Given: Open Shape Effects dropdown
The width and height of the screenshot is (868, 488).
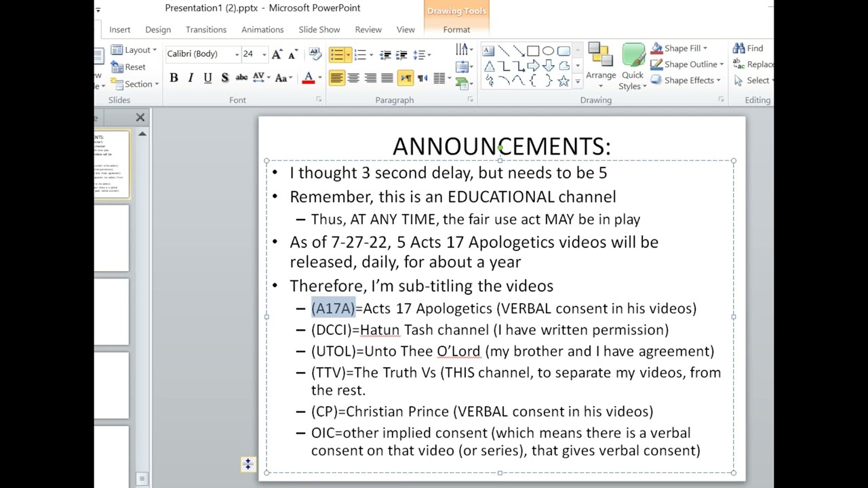Looking at the screenshot, I should [x=685, y=80].
